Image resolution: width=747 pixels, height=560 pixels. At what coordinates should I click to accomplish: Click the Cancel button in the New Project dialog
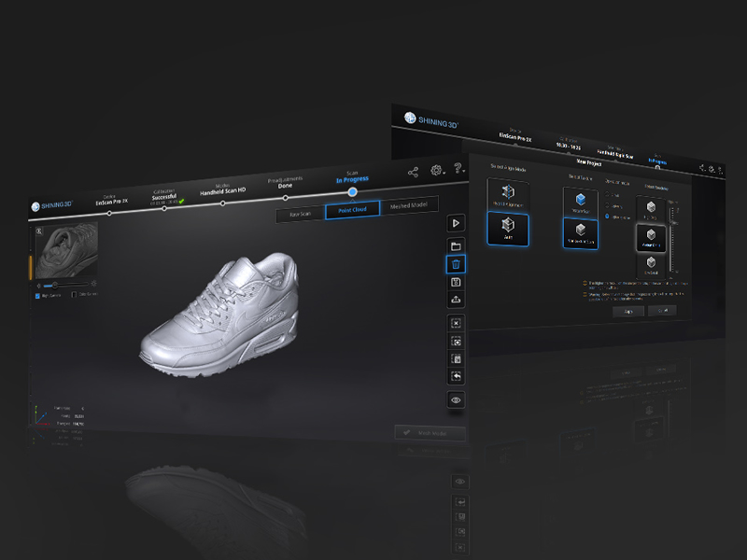click(662, 311)
